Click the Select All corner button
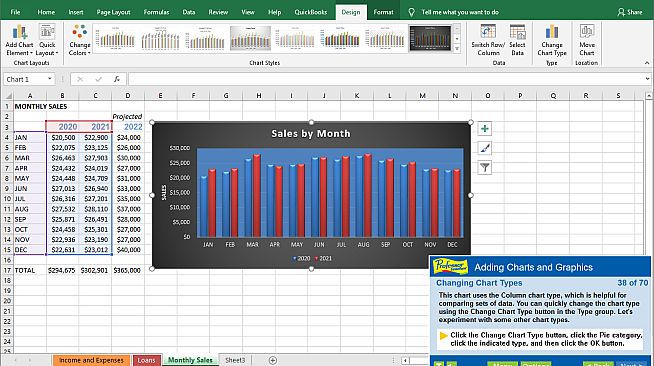The image size is (654, 366). [7, 95]
